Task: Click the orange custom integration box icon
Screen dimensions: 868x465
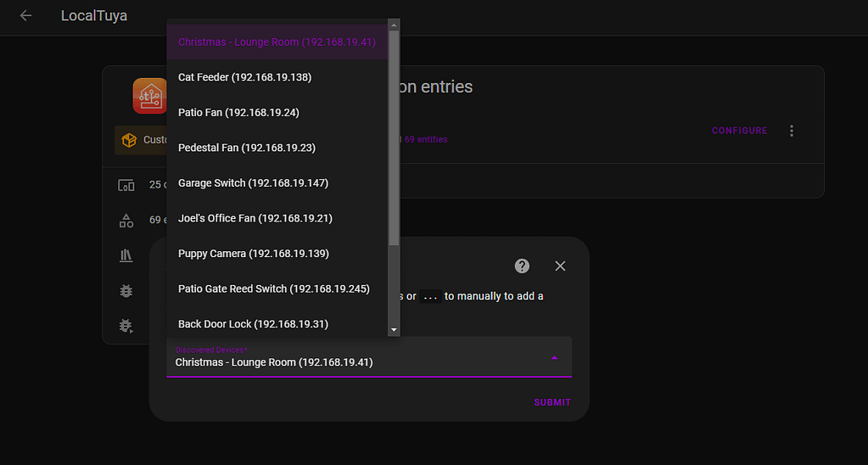Action: pyautogui.click(x=129, y=140)
